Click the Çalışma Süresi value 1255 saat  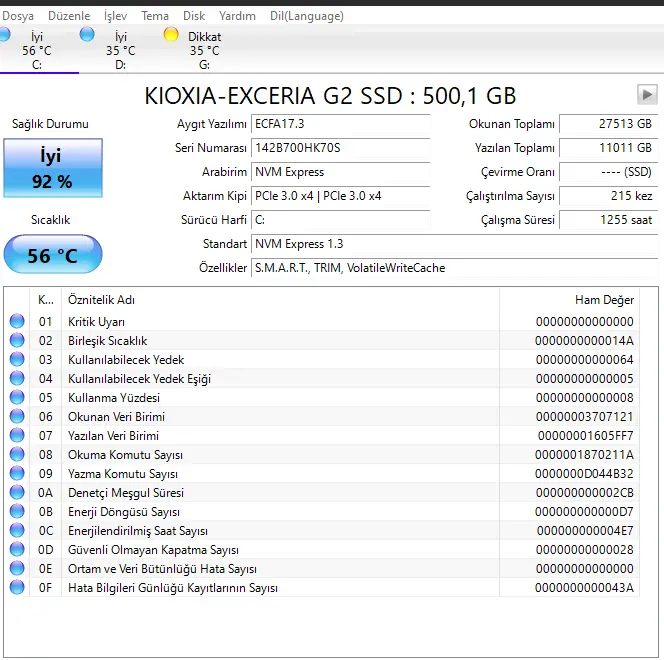[x=609, y=220]
